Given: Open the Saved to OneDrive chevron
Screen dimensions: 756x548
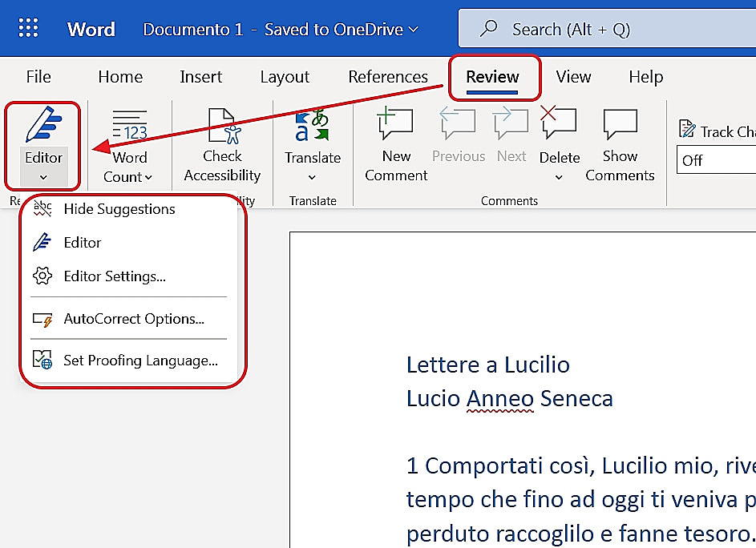Looking at the screenshot, I should click(413, 30).
